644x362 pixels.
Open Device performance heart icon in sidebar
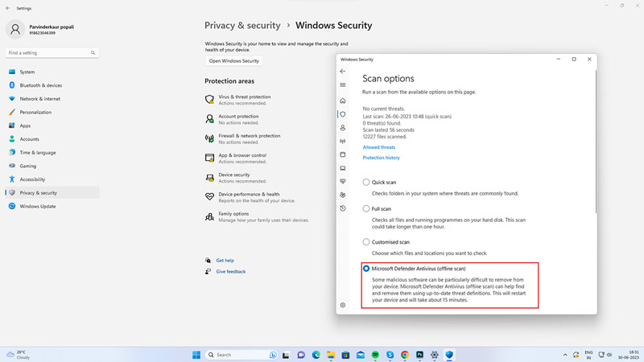click(x=343, y=182)
